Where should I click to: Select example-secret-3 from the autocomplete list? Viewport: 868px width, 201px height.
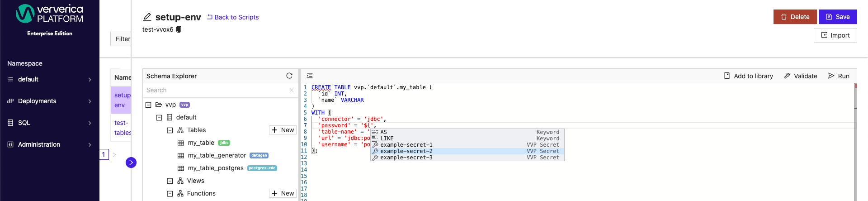pyautogui.click(x=467, y=158)
